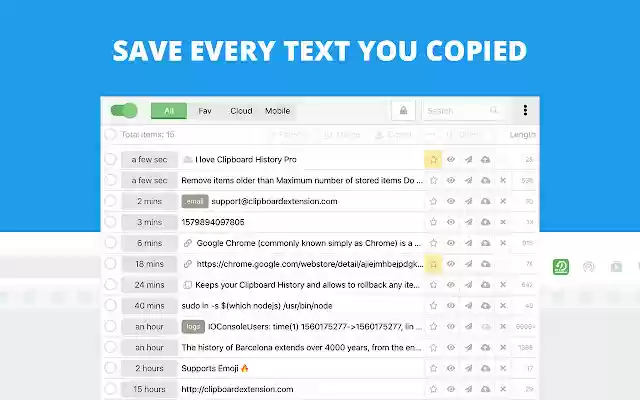Upload the 'Google Chrome (commonly known' item to cloud
The height and width of the screenshot is (400, 640).
pyautogui.click(x=485, y=243)
